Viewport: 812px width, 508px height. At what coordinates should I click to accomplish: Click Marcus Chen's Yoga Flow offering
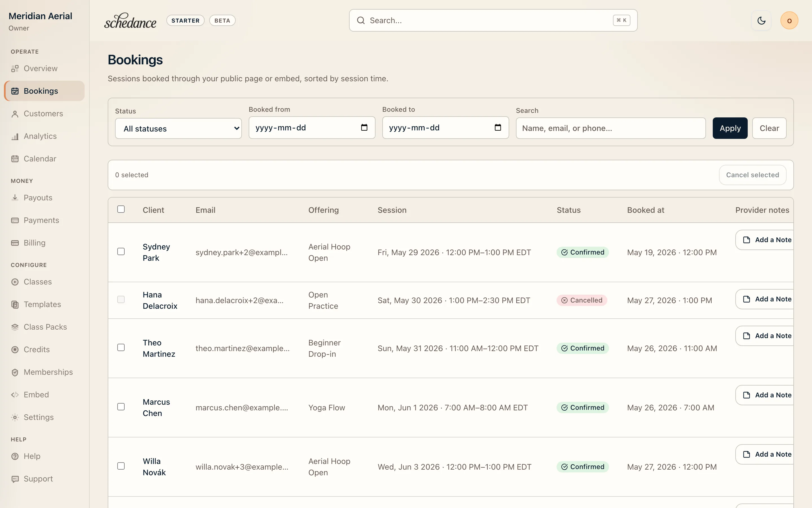[x=326, y=408]
